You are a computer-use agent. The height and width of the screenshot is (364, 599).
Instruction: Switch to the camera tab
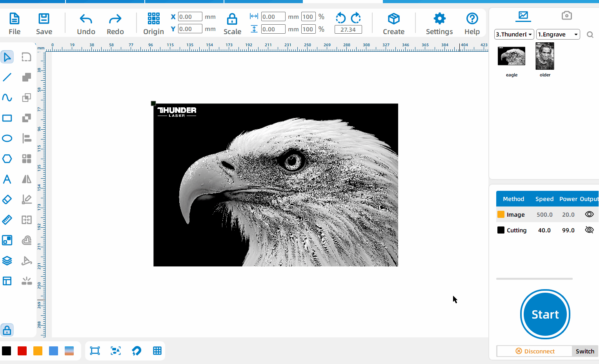pyautogui.click(x=566, y=16)
